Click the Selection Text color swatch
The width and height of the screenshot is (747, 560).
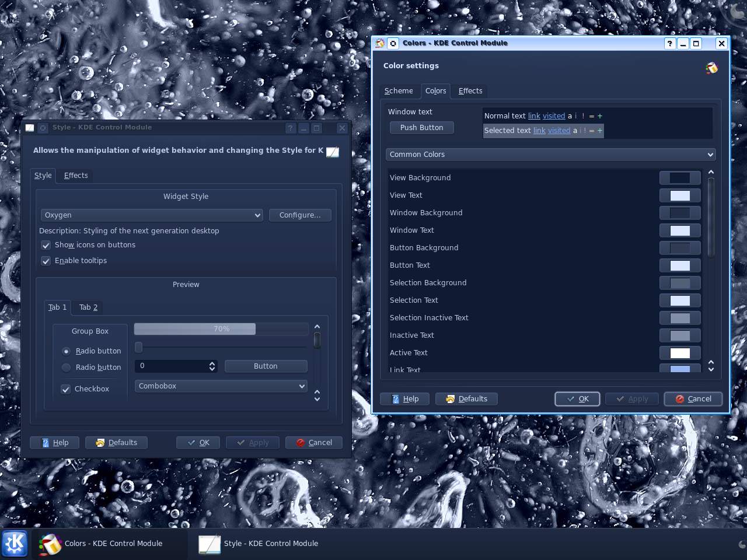[x=680, y=300]
